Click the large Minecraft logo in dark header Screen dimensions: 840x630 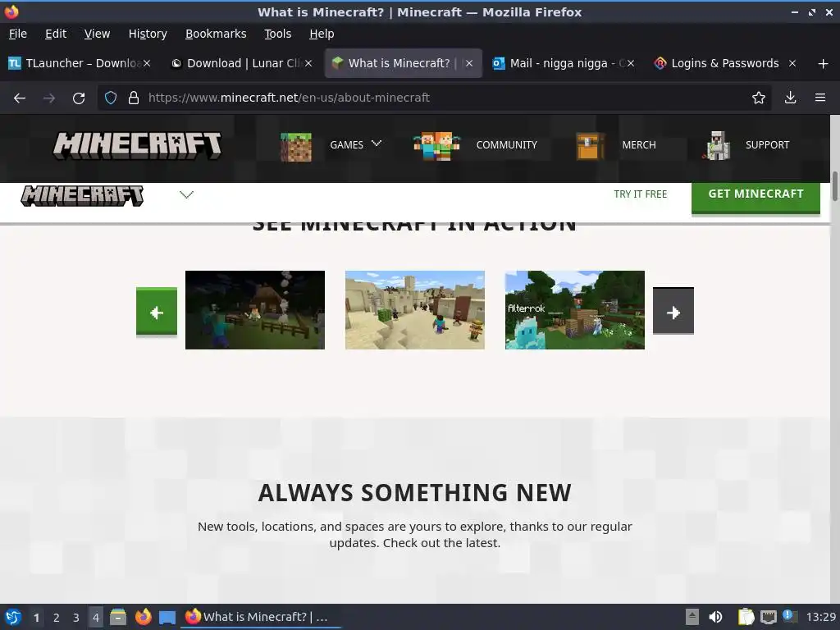coord(137,146)
